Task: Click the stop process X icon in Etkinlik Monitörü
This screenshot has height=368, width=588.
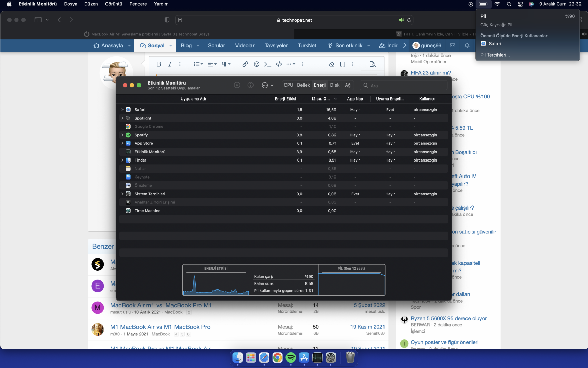Action: [x=237, y=85]
